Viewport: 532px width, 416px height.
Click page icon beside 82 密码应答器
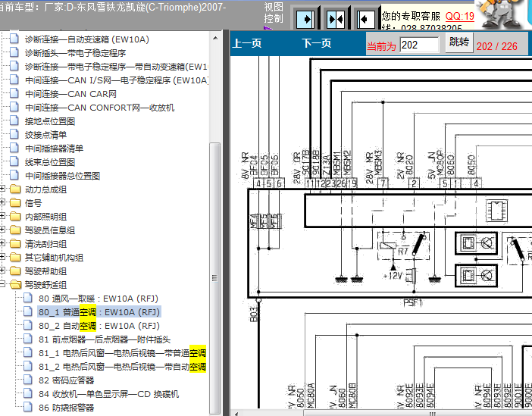pos(28,380)
